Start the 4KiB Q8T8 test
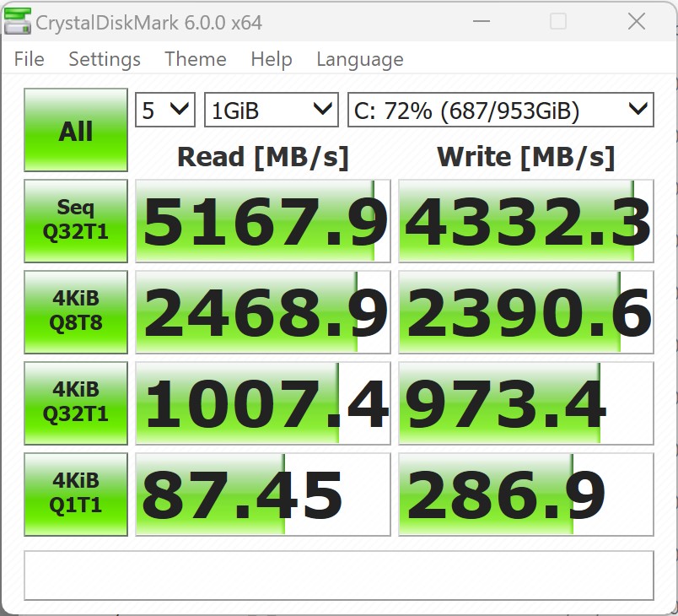Image resolution: width=678 pixels, height=616 pixels. click(x=76, y=312)
